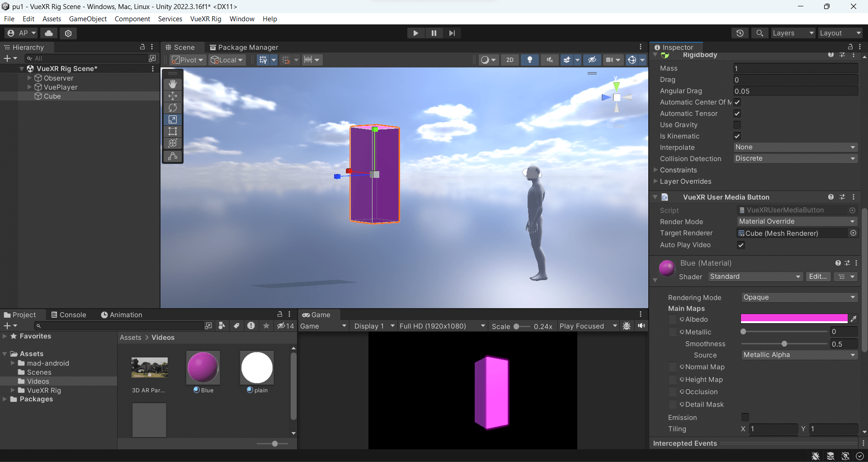
Task: Click the Pause button
Action: point(434,33)
